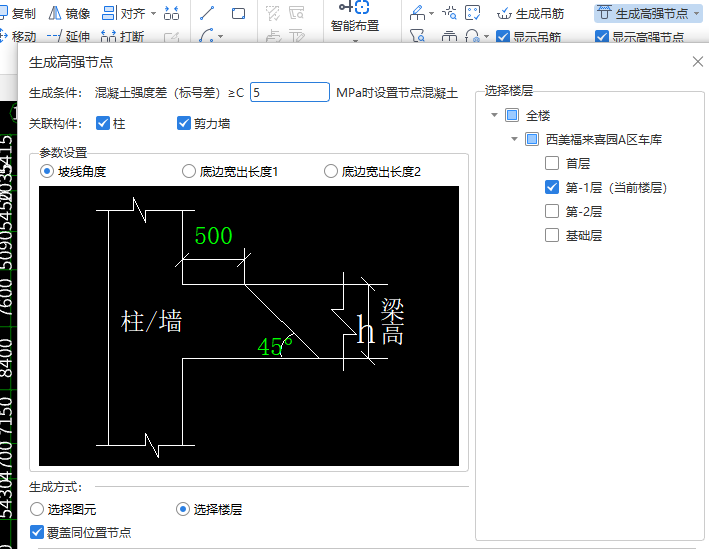Collapse the 全楼 tree node
Image resolution: width=709 pixels, height=549 pixels.
[494, 115]
